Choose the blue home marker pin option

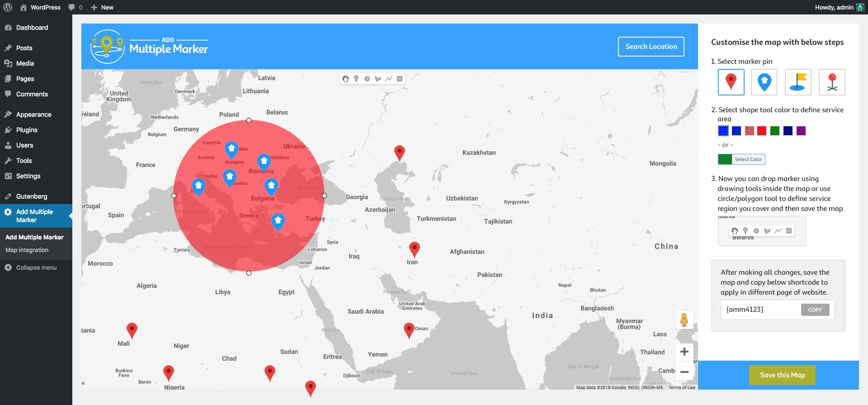point(764,82)
